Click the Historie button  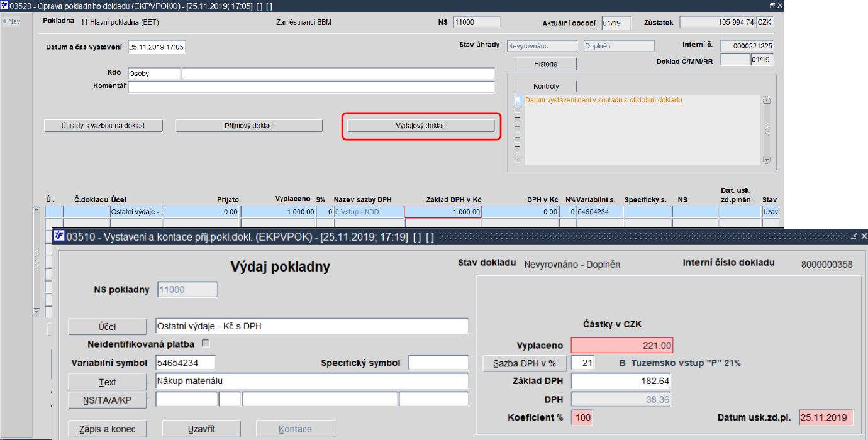point(546,63)
